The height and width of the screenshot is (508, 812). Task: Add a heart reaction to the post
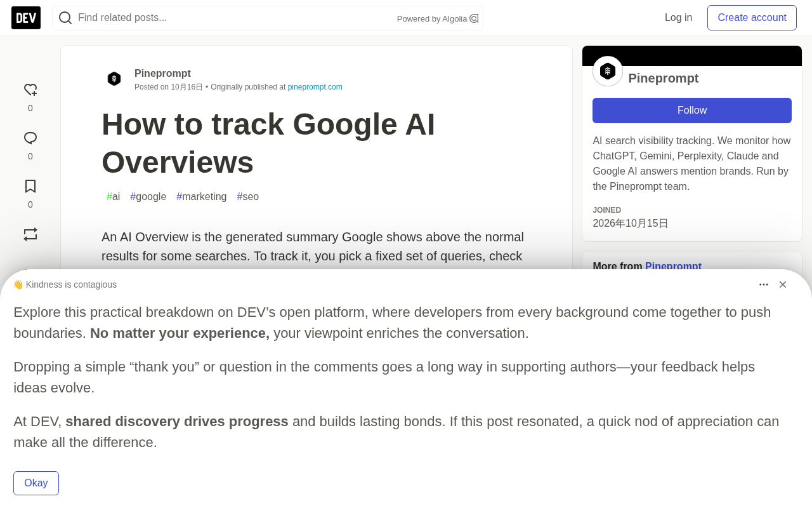(x=30, y=90)
